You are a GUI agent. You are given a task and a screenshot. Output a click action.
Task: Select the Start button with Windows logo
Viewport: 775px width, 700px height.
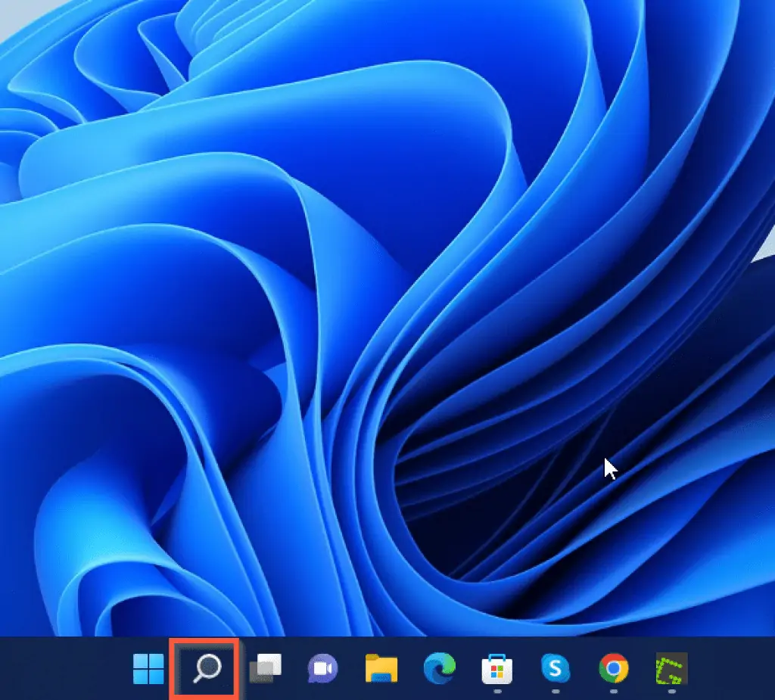point(147,670)
